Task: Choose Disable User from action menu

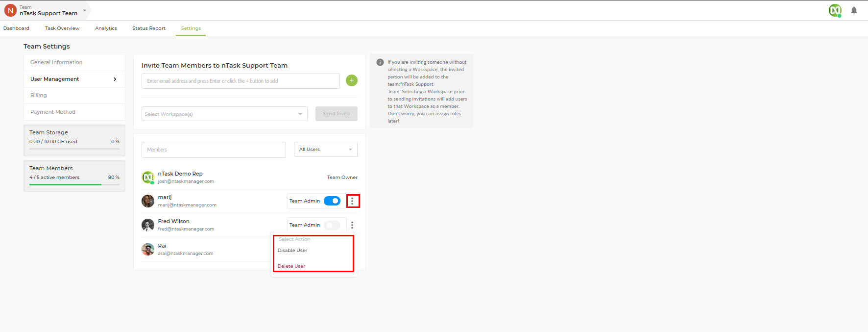Action: pyautogui.click(x=292, y=251)
